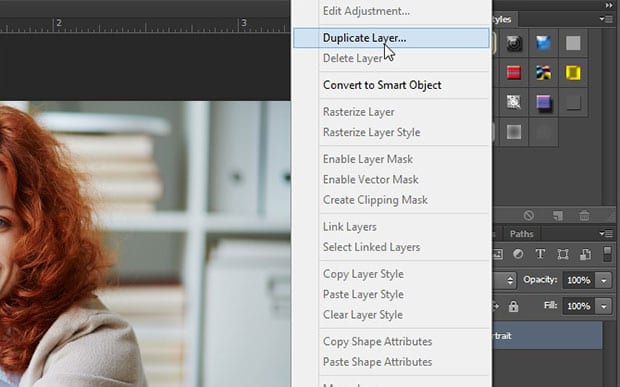Viewport: 620px width, 387px height.
Task: Choose Convert to Smart Object
Action: 391,85
